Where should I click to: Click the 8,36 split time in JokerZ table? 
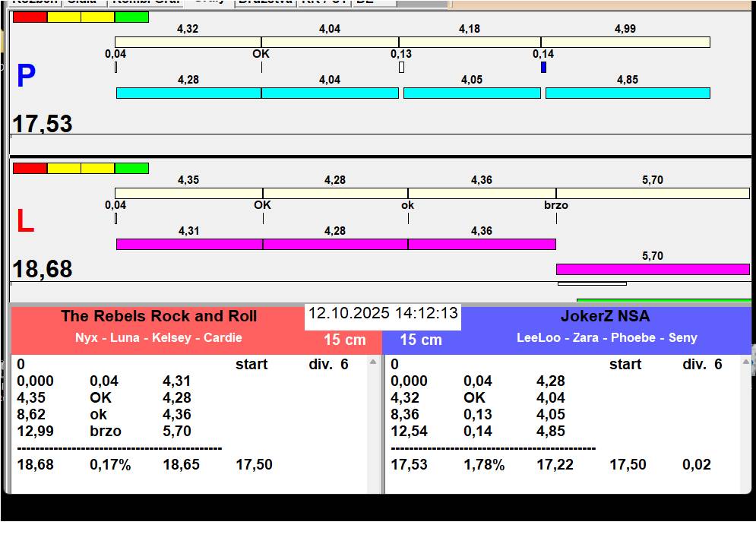405,414
